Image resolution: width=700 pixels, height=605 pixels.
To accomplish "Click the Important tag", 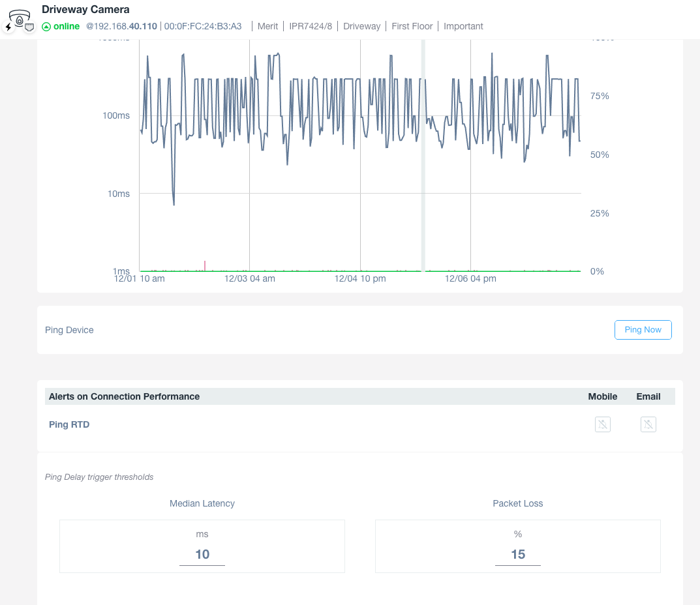I will [x=463, y=27].
